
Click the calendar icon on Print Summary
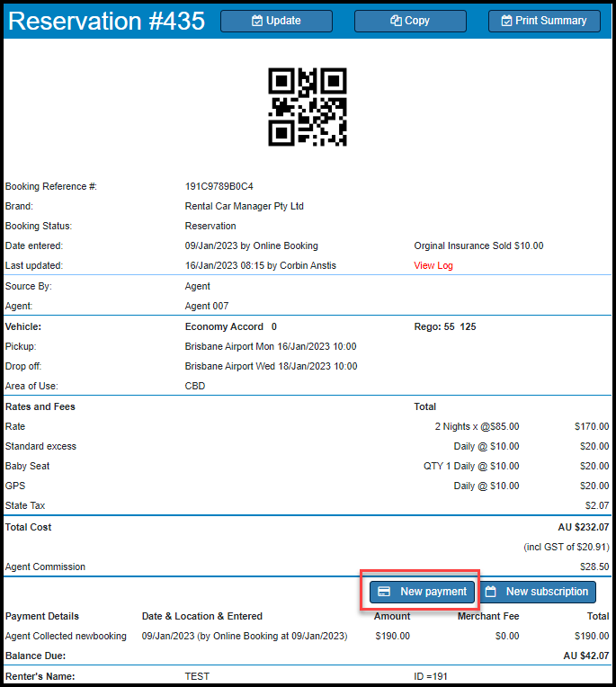506,21
